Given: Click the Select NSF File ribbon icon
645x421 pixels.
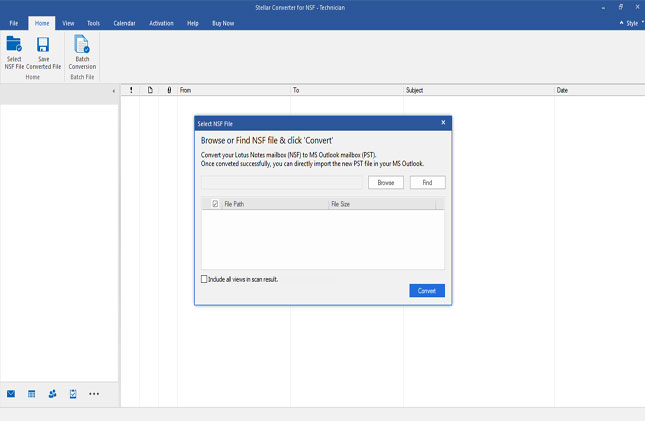Looking at the screenshot, I should tap(14, 53).
